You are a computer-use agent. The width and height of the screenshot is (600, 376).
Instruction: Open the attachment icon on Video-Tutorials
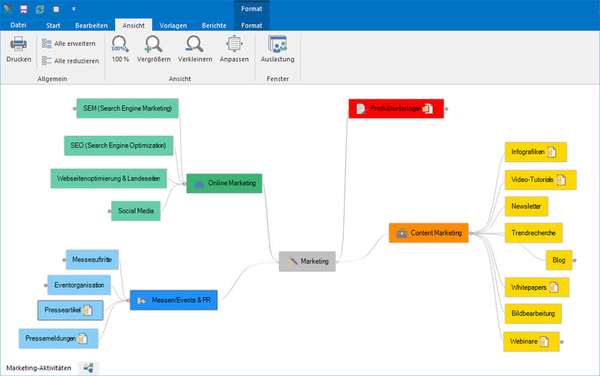pyautogui.click(x=561, y=180)
